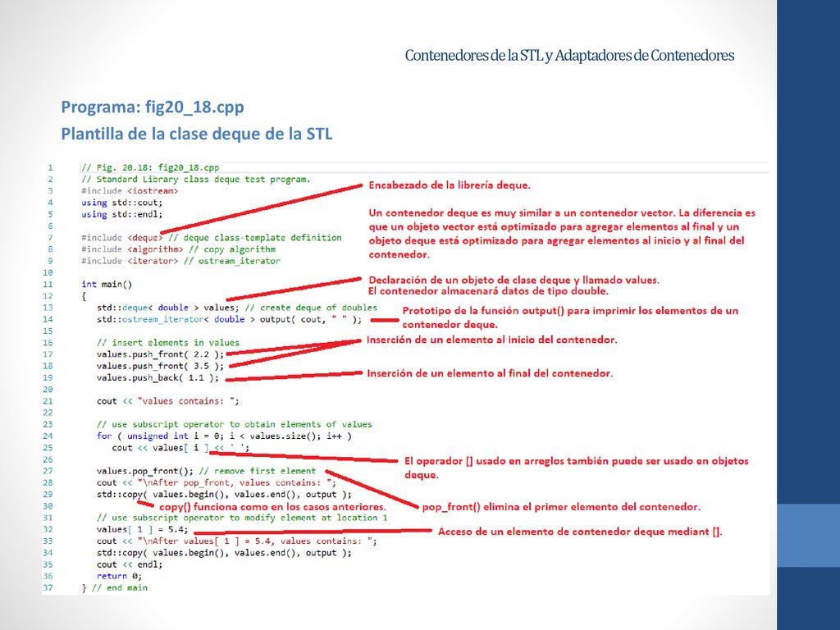Click 'using std::cout;' code line
The width and height of the screenshot is (840, 630).
(121, 203)
